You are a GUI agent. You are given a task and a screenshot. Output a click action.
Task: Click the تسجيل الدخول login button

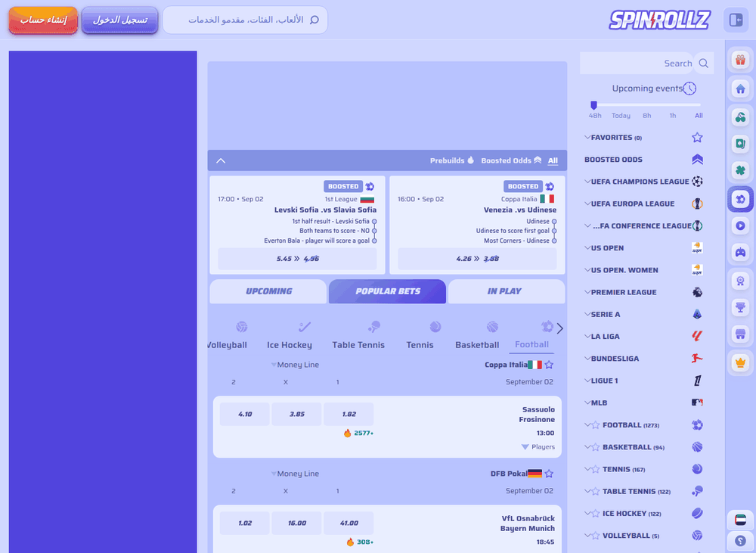coord(120,20)
